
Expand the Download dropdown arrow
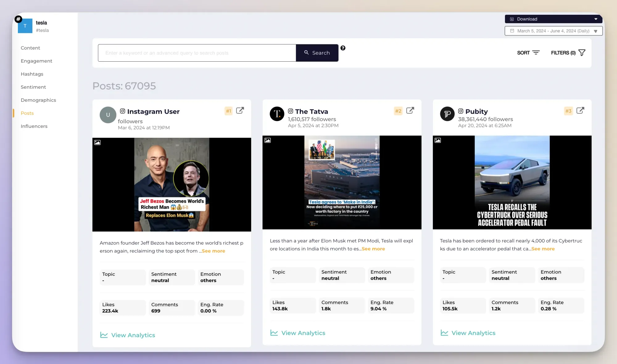pos(596,19)
